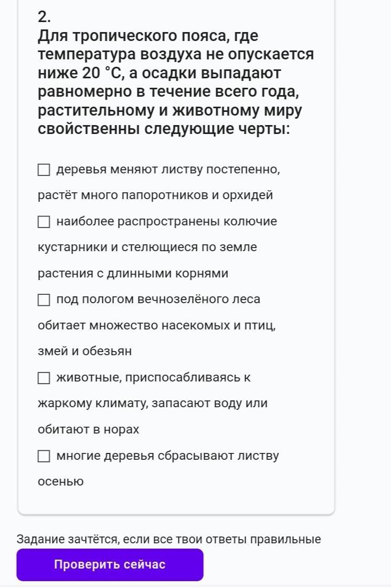Toggle the checkbox for "животные, приспосабливаясь к"

point(44,378)
